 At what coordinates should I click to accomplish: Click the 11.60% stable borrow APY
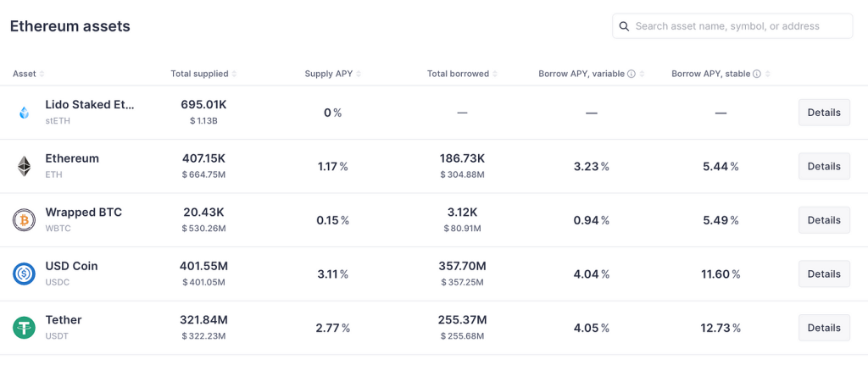pos(721,274)
